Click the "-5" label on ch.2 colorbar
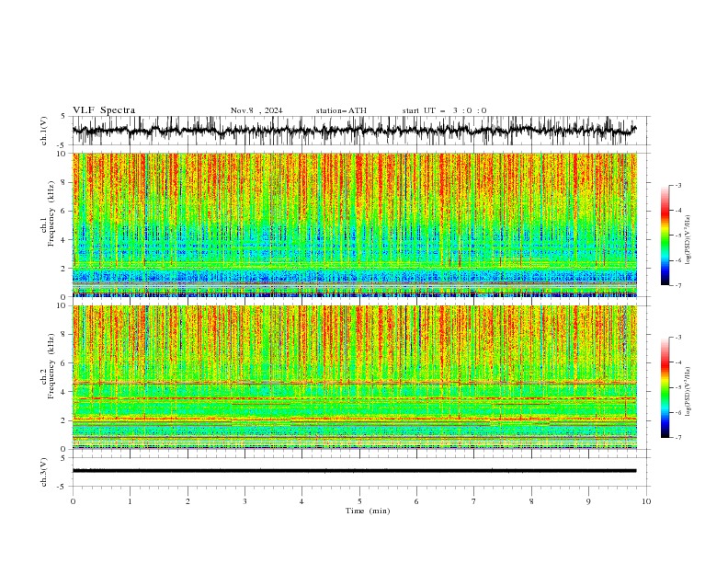 [677, 387]
